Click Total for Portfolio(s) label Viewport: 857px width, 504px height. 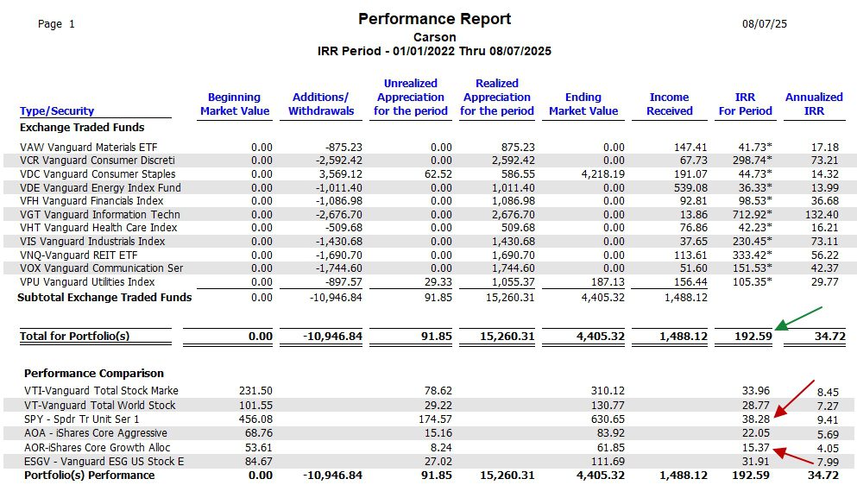[74, 337]
